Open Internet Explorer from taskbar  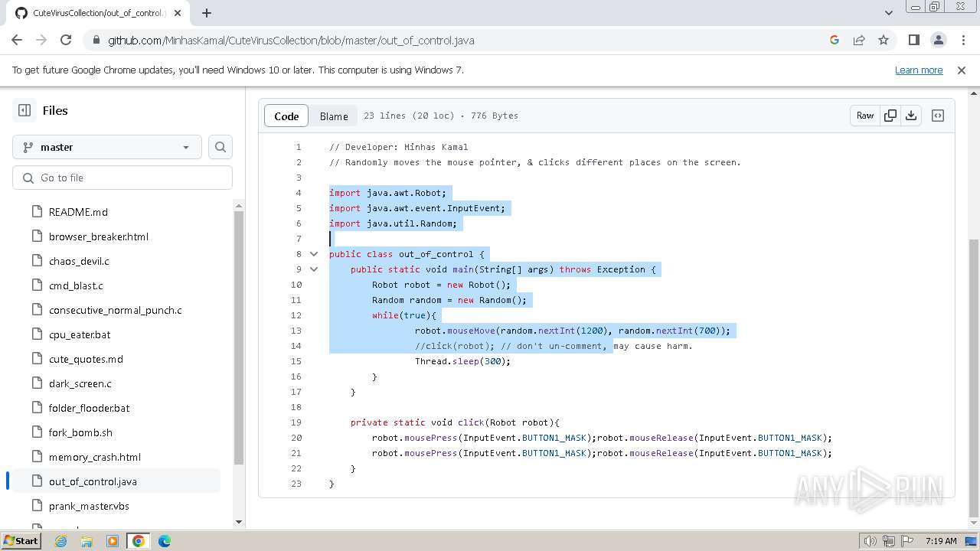click(x=61, y=541)
